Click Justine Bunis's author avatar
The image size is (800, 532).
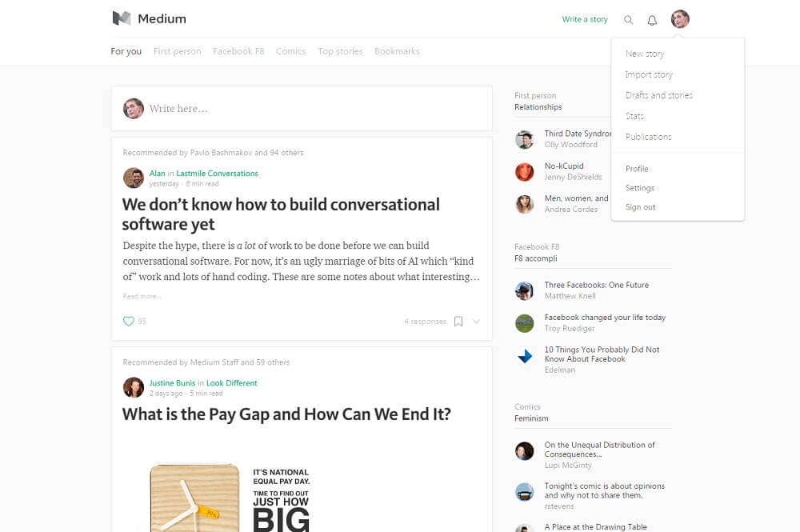pyautogui.click(x=133, y=388)
